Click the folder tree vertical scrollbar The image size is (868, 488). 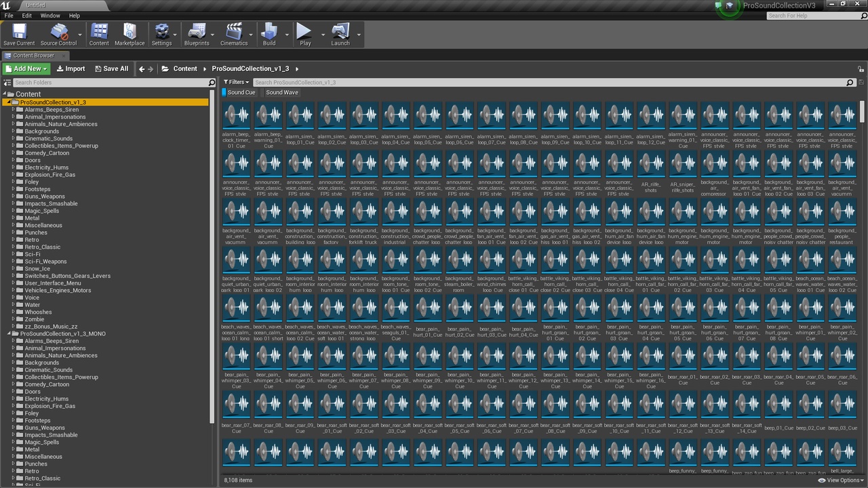click(x=212, y=258)
